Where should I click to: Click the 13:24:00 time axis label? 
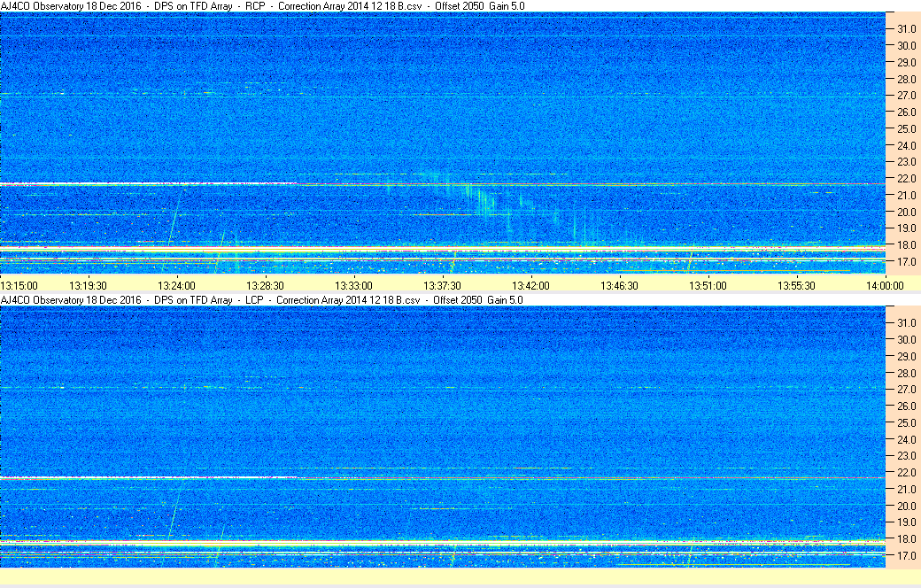click(176, 285)
